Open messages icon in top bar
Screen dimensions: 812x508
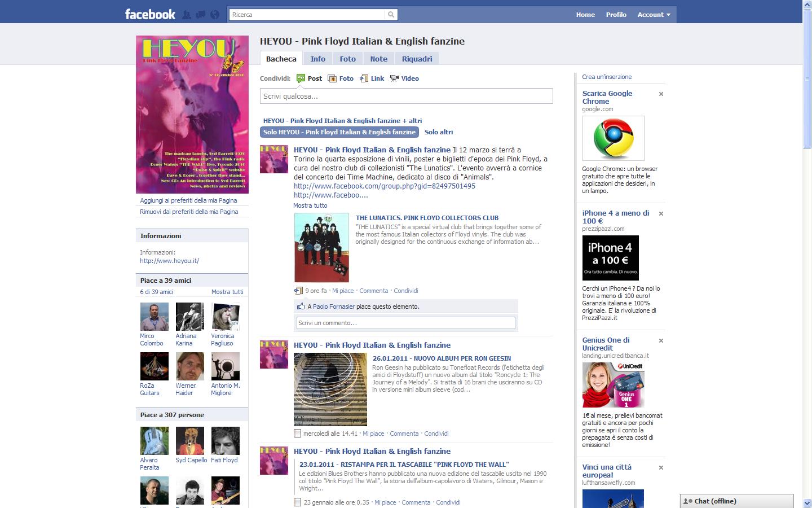pos(201,15)
